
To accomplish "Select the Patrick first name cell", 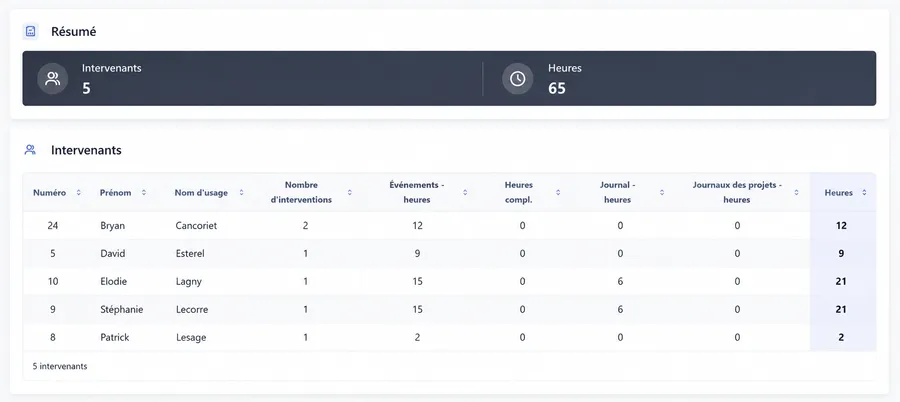I will [x=115, y=337].
